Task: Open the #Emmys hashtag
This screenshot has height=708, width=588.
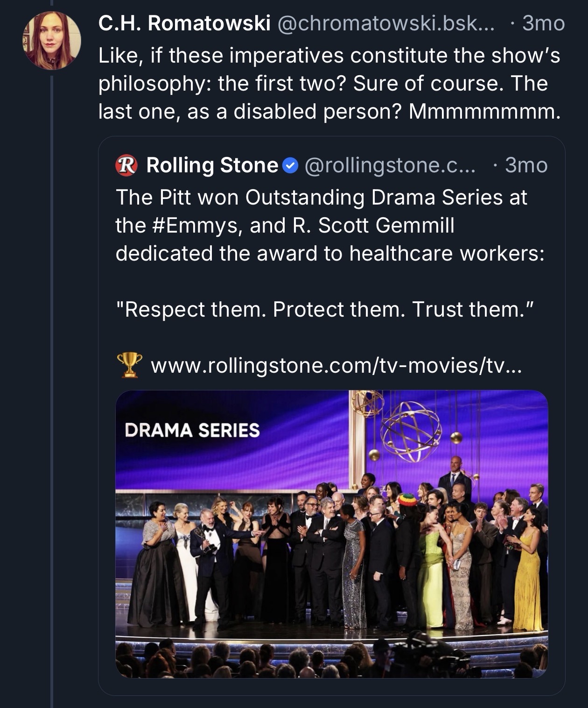Action: (196, 225)
